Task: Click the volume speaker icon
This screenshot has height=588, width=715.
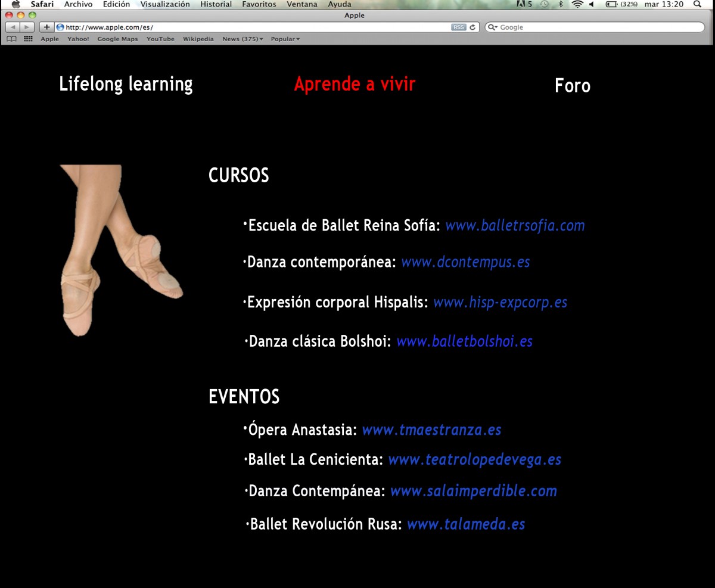Action: [x=592, y=4]
